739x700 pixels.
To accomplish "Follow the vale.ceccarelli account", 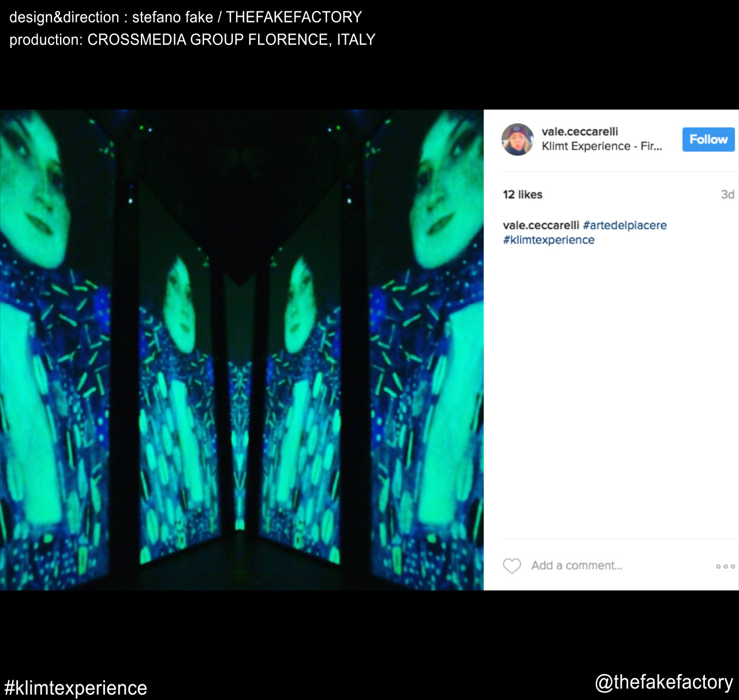I will coord(708,139).
